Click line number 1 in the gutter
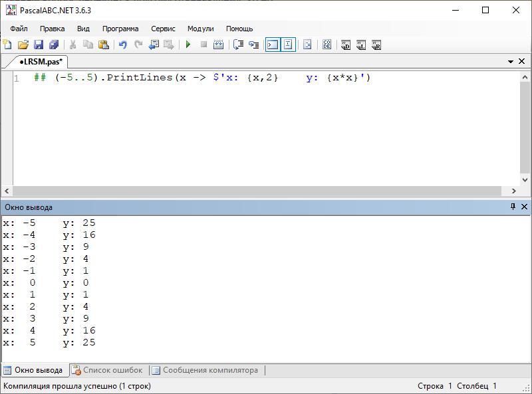532x394 pixels. tap(16, 78)
